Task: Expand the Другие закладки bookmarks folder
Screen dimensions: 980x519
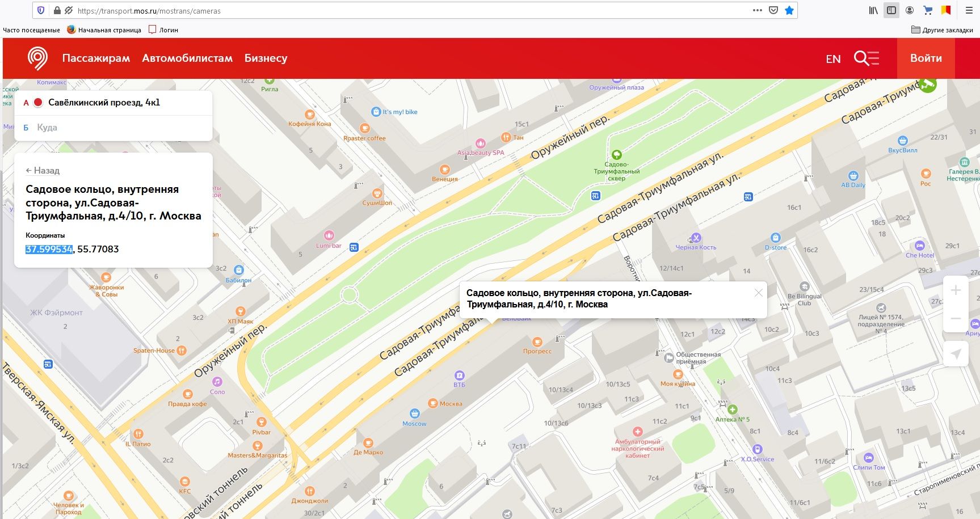Action: click(x=942, y=29)
